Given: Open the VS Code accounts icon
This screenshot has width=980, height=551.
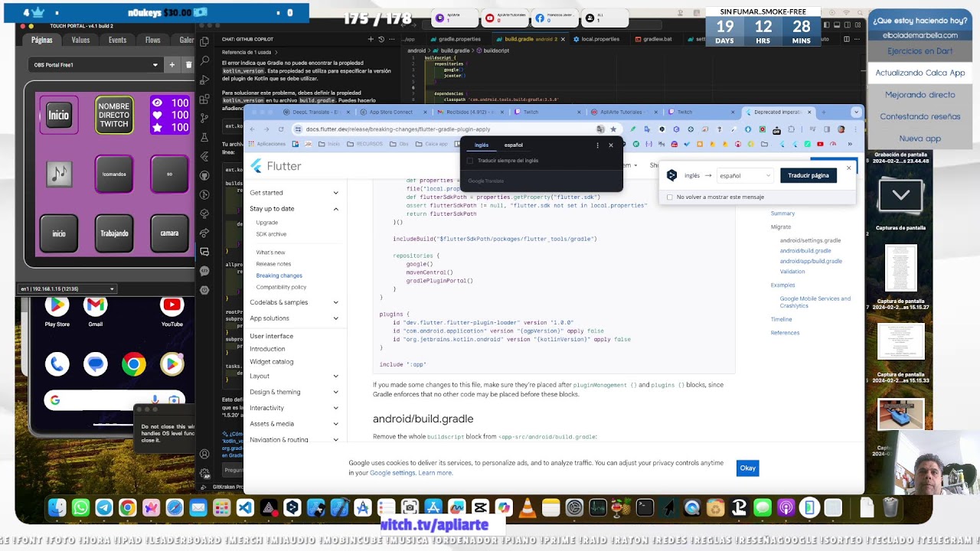Looking at the screenshot, I should coord(204,454).
